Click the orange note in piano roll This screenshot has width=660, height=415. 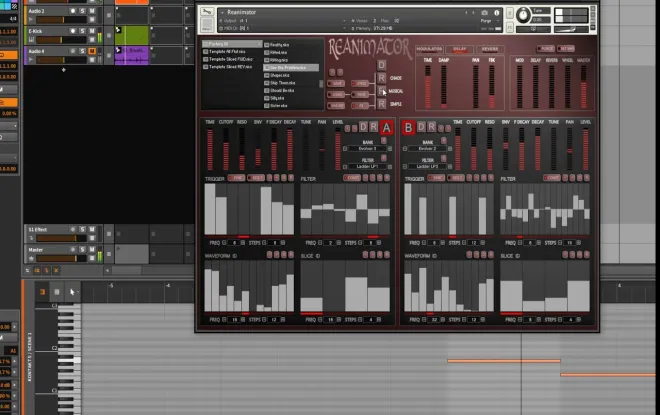tap(504, 361)
